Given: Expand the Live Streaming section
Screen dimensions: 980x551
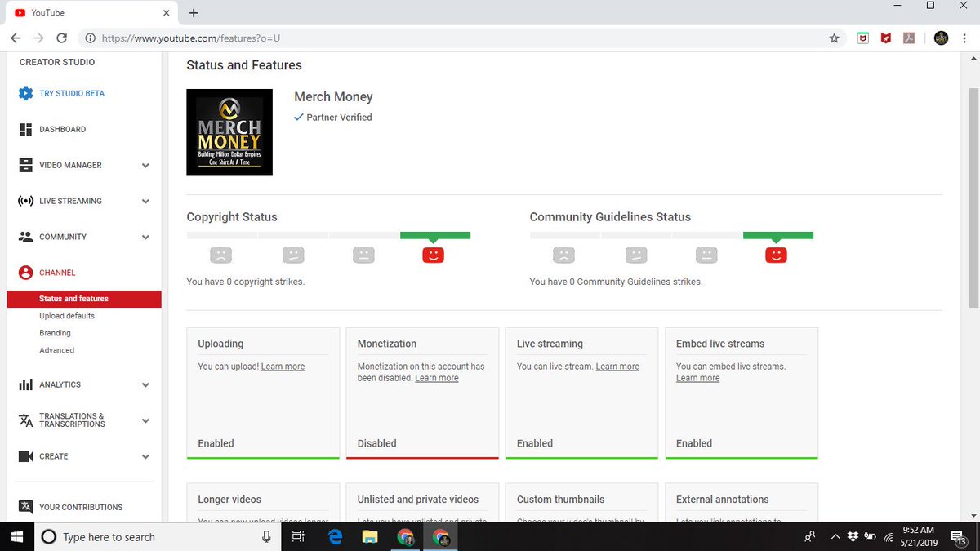Looking at the screenshot, I should click(x=145, y=202).
